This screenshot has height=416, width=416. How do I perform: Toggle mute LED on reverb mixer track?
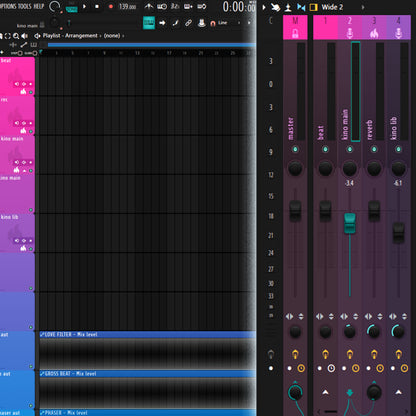(374, 149)
